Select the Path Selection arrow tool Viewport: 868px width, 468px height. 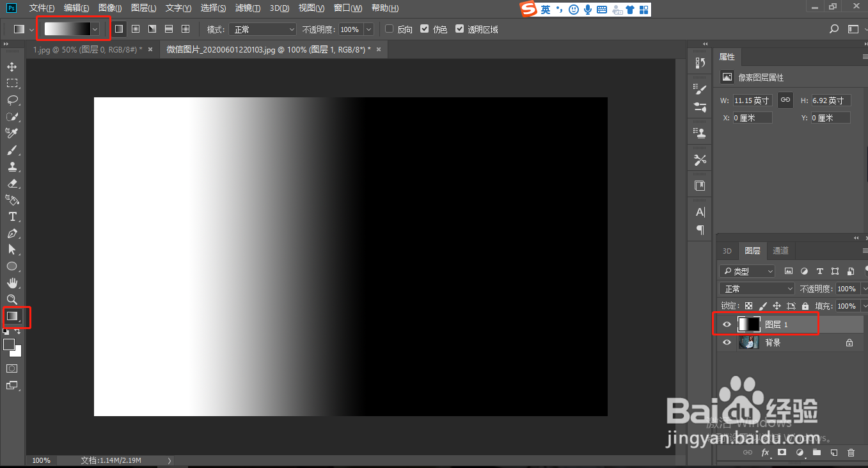tap(12, 250)
